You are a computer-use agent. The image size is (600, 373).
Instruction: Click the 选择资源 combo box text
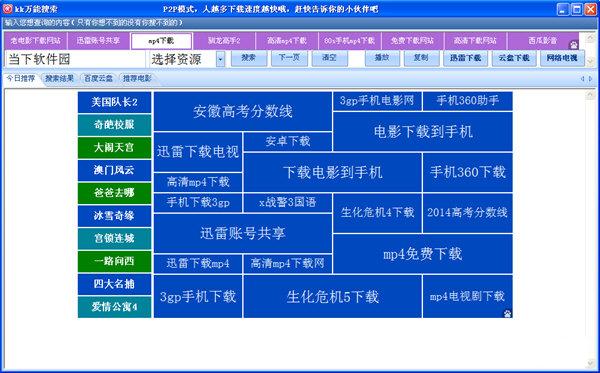[x=176, y=59]
